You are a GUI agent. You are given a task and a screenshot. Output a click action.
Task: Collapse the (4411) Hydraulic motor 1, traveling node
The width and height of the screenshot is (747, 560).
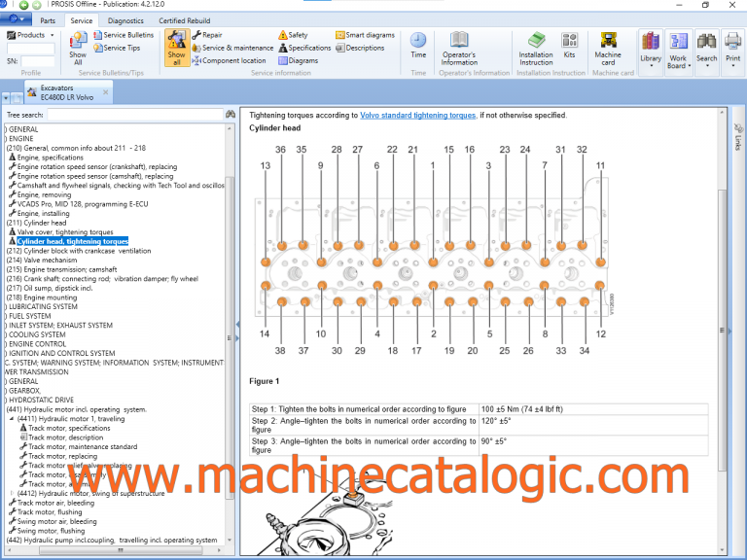pos(12,419)
